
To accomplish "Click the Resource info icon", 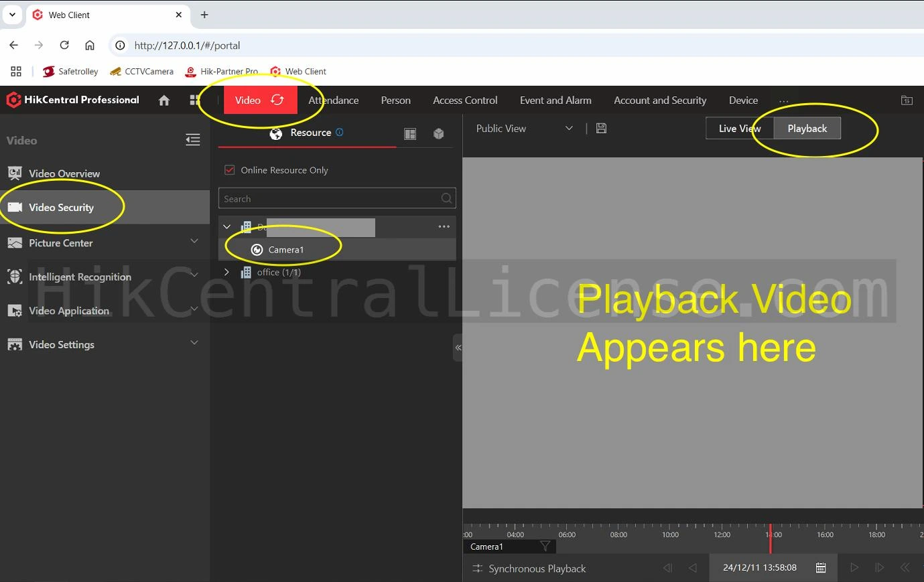I will 340,132.
